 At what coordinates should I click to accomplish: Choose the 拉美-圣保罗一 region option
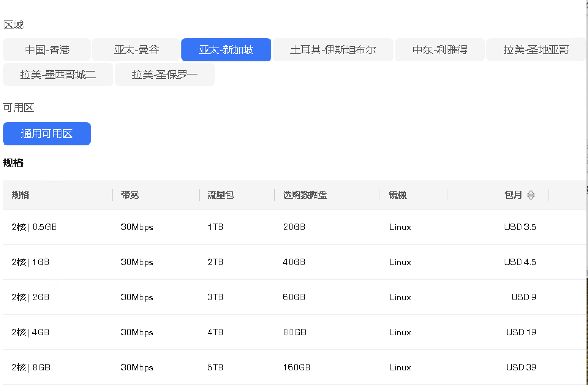tap(165, 75)
